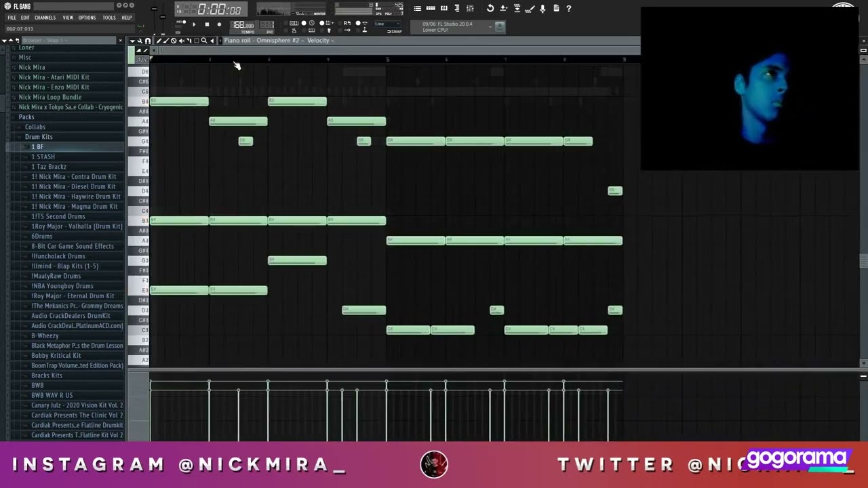Click the microphone one-click recording icon

pyautogui.click(x=542, y=8)
